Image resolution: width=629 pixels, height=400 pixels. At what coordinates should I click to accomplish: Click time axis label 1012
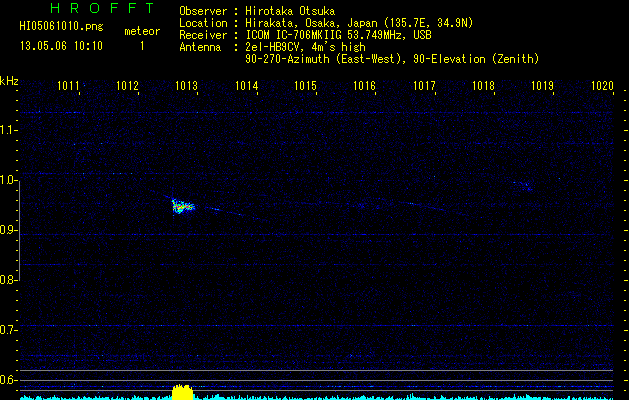coord(128,85)
